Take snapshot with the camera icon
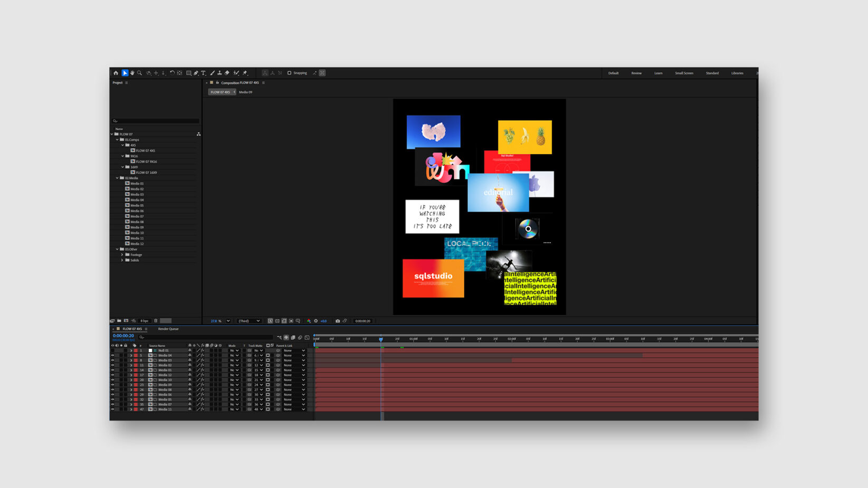 (x=338, y=321)
